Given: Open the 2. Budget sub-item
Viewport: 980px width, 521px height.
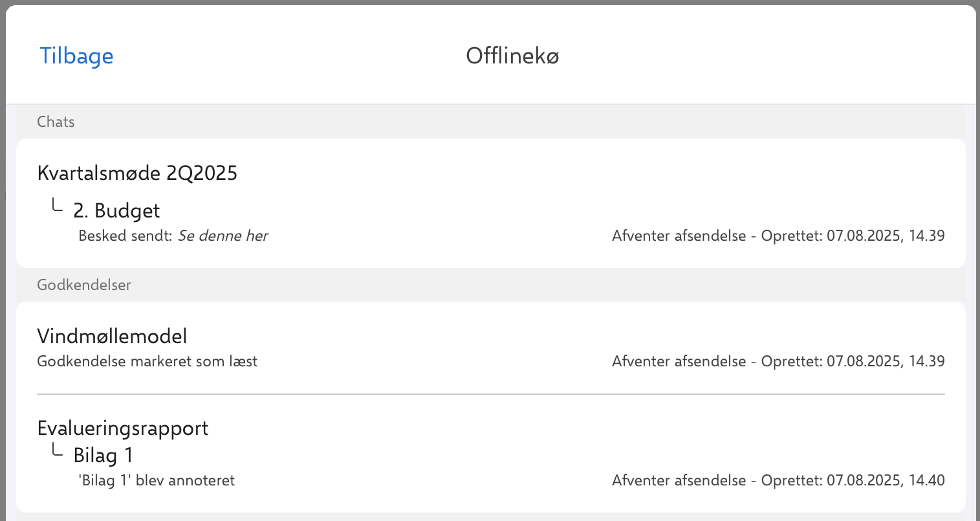Looking at the screenshot, I should click(x=116, y=210).
